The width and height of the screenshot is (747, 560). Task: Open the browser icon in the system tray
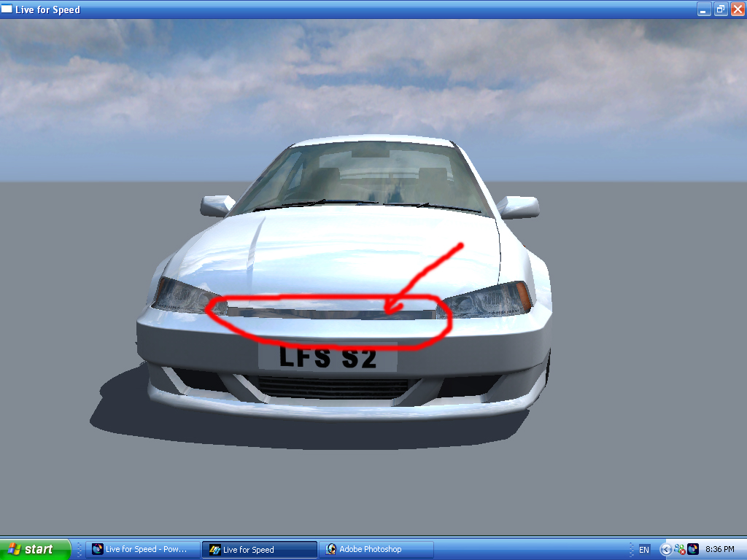(693, 549)
